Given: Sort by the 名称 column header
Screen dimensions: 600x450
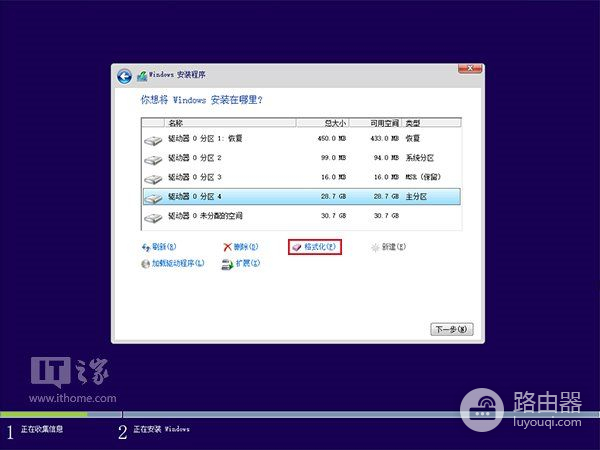Looking at the screenshot, I should pos(230,123).
